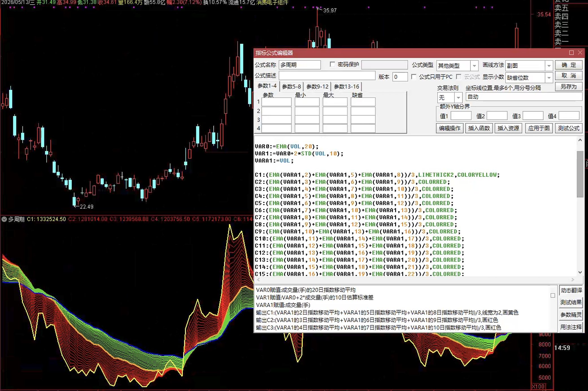Open the 参数精灵 panel
The height and width of the screenshot is (391, 588).
[571, 315]
